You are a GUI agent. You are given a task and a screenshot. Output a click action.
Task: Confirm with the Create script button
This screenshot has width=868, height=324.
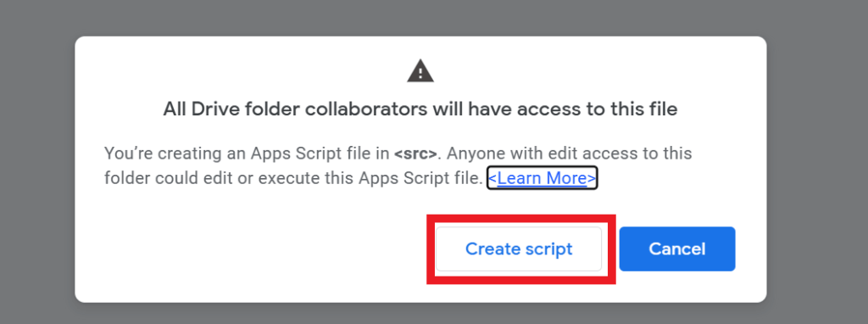(519, 249)
